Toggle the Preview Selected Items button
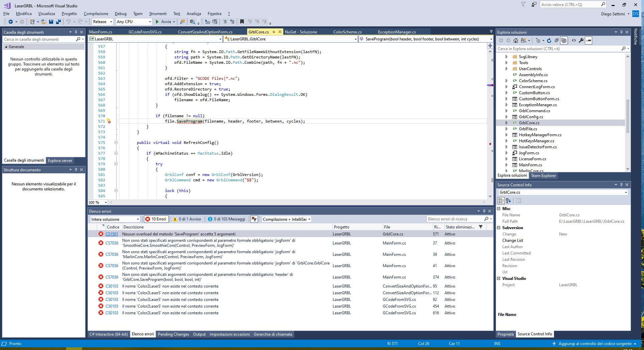This screenshot has height=350, width=644. click(589, 40)
